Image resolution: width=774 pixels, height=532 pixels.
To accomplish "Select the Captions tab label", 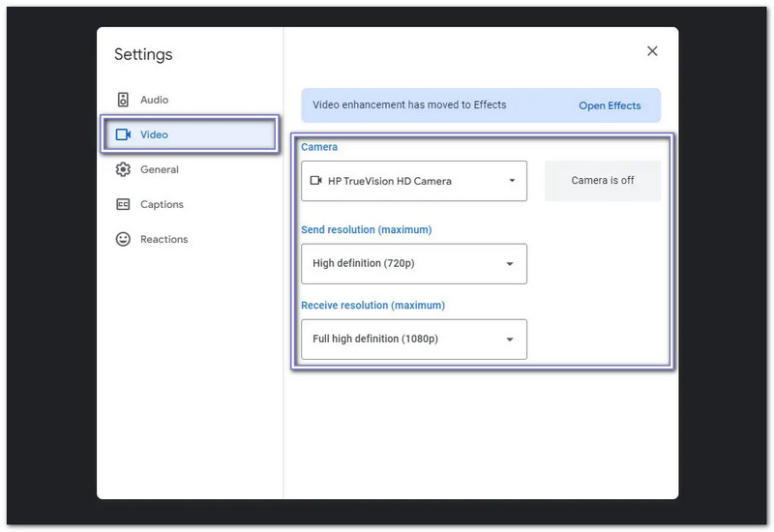I will [162, 204].
